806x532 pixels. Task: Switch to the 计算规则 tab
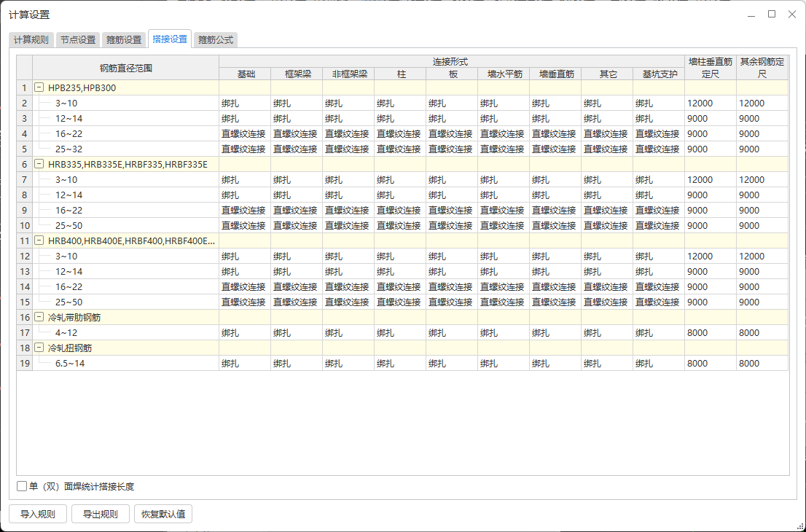tap(31, 40)
